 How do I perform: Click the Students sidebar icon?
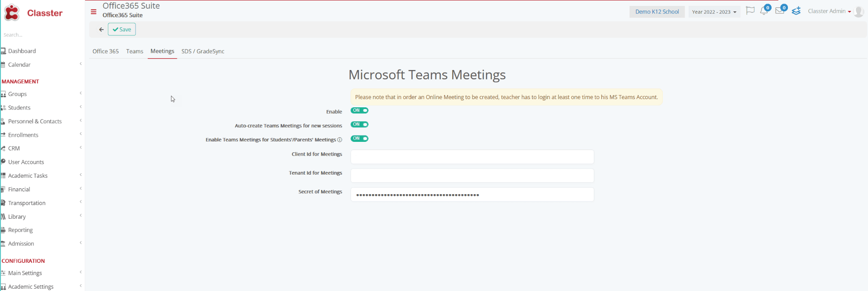click(3, 108)
